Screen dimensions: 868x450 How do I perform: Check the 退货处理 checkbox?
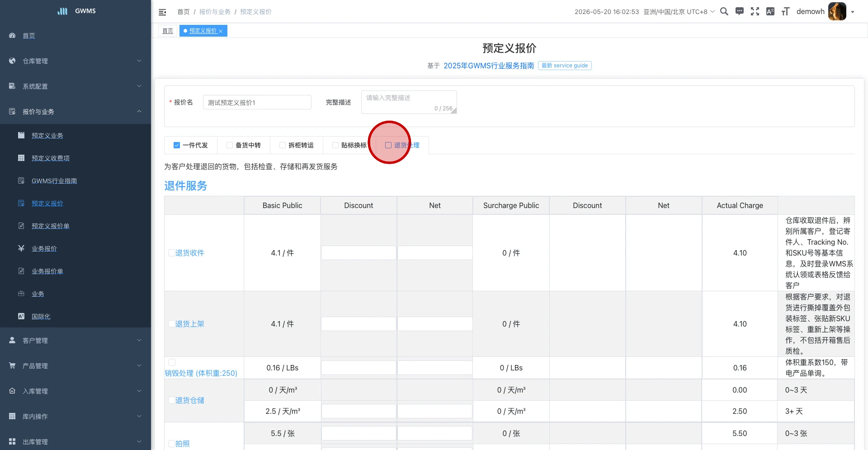click(388, 145)
